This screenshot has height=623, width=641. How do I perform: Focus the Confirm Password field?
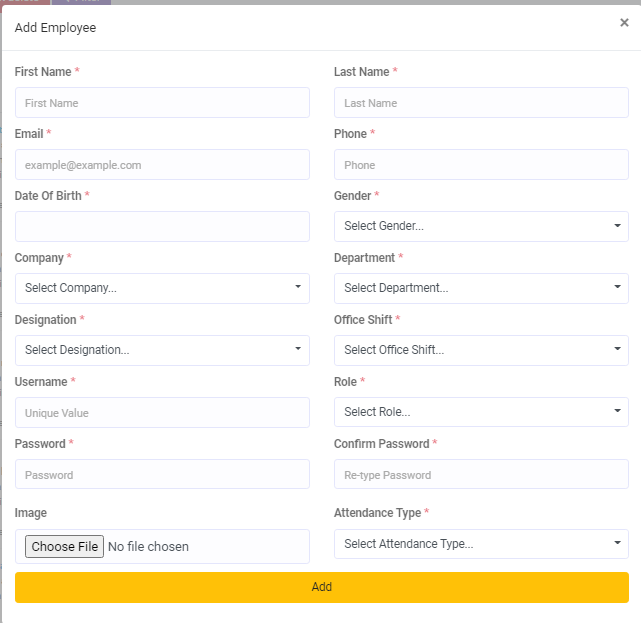pyautogui.click(x=481, y=475)
